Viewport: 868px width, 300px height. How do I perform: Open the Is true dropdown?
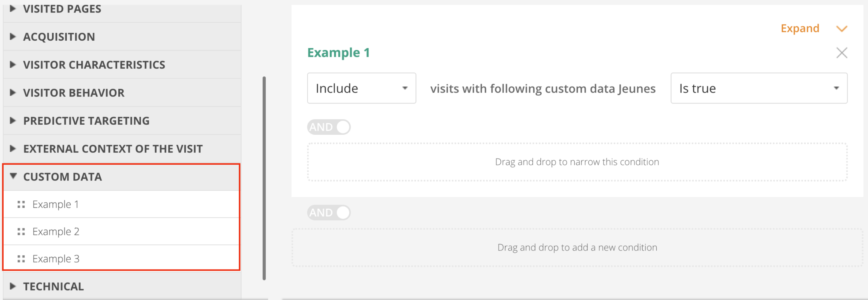(759, 88)
